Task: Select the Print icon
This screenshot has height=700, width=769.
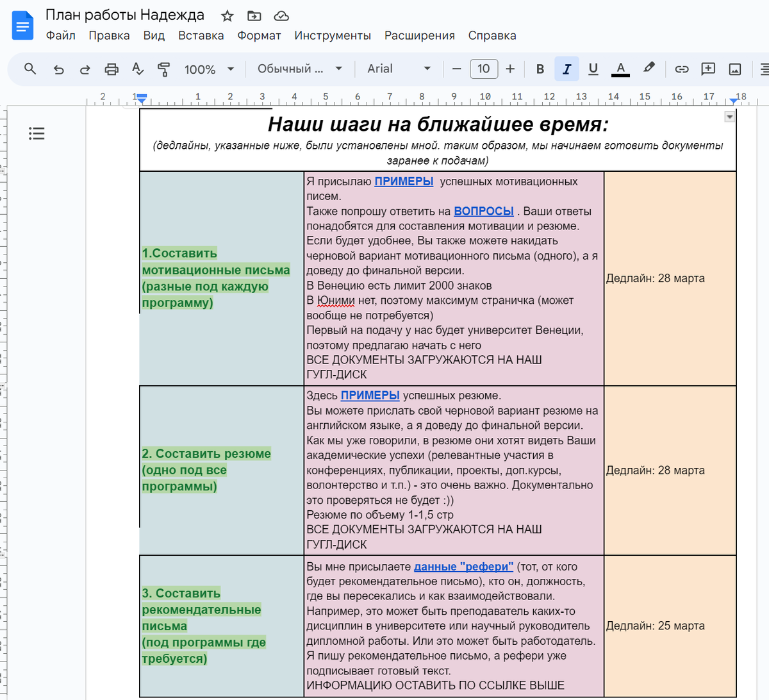Action: [111, 69]
